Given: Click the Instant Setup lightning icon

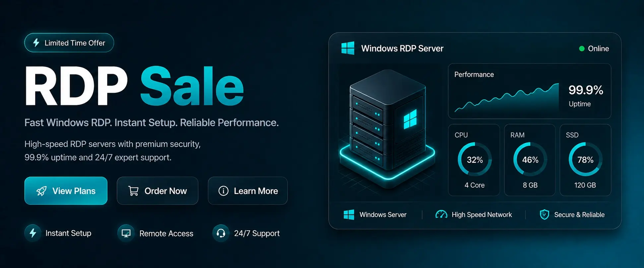Looking at the screenshot, I should coord(33,233).
